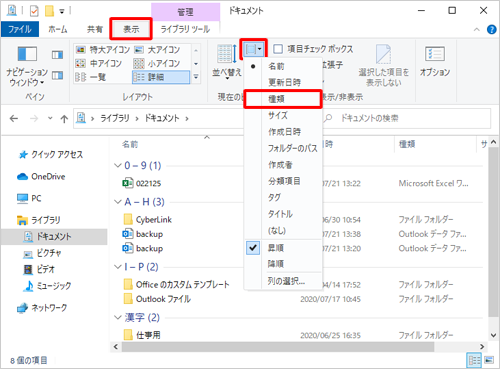The height and width of the screenshot is (369, 500).
Task: Switch to the 表示 tab
Action: 131,29
